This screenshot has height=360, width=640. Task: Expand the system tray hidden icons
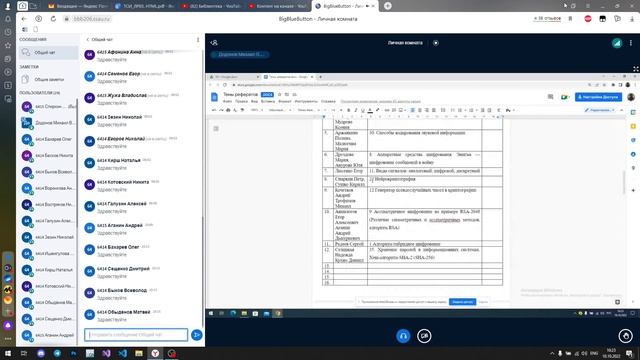(552, 353)
